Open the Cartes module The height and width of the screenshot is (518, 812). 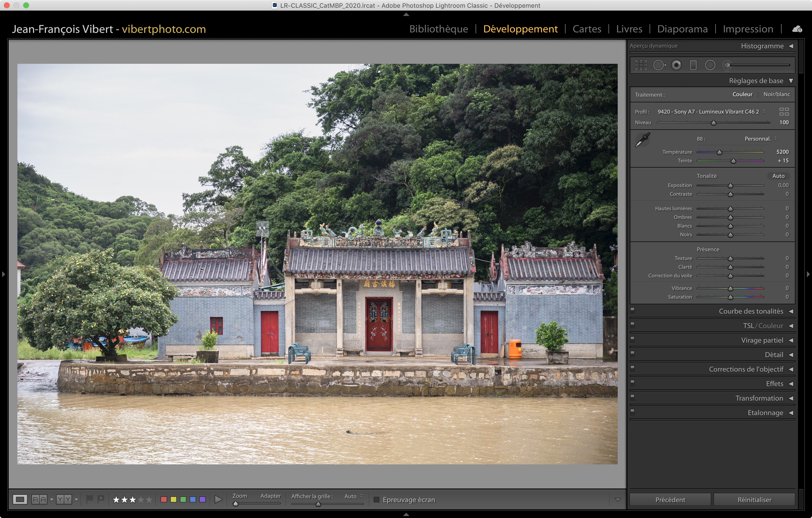click(587, 29)
